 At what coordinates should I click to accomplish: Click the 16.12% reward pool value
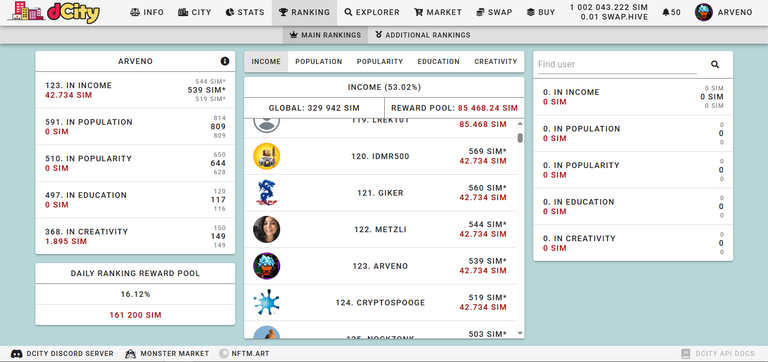(135, 294)
